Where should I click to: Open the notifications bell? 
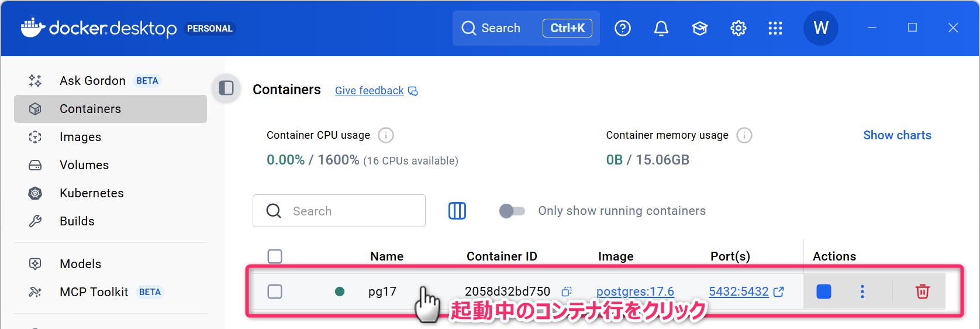coord(661,28)
